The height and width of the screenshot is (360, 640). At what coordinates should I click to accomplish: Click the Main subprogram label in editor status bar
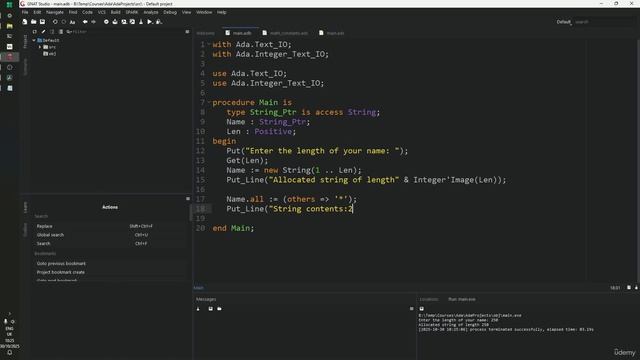pos(199,288)
